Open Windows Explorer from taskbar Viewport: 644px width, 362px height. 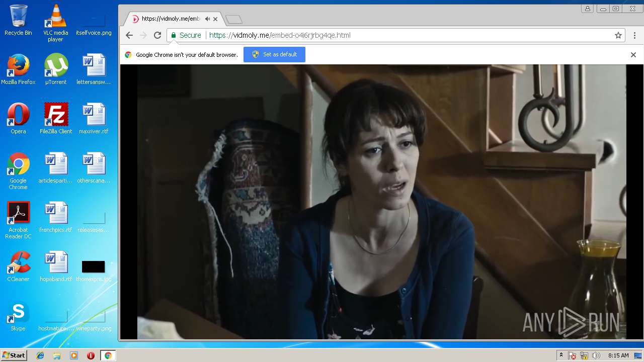(x=57, y=355)
